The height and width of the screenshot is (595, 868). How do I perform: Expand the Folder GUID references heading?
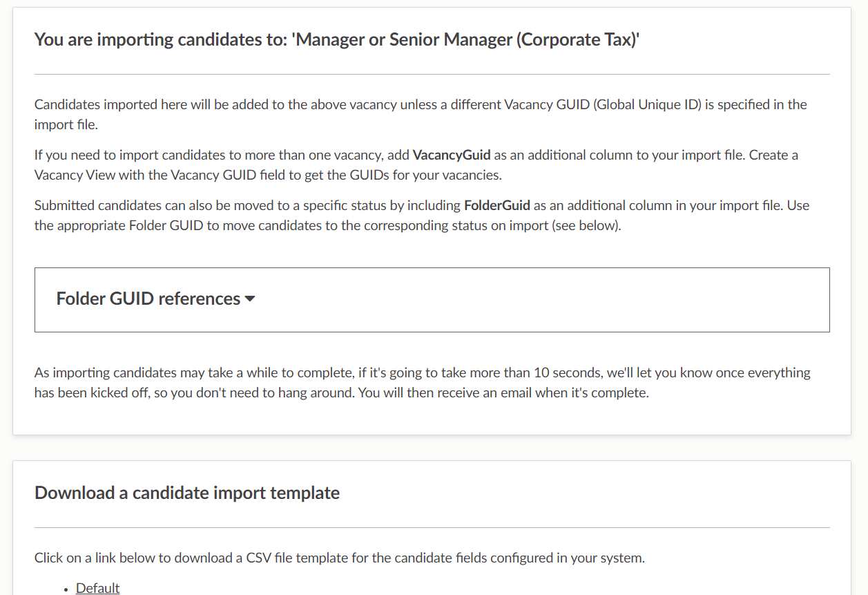(148, 299)
